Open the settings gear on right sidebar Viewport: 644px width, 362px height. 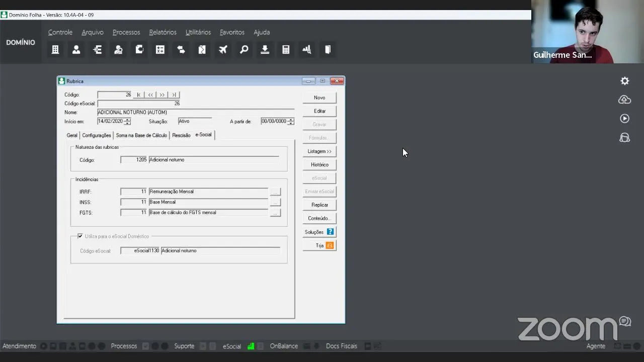(x=625, y=81)
